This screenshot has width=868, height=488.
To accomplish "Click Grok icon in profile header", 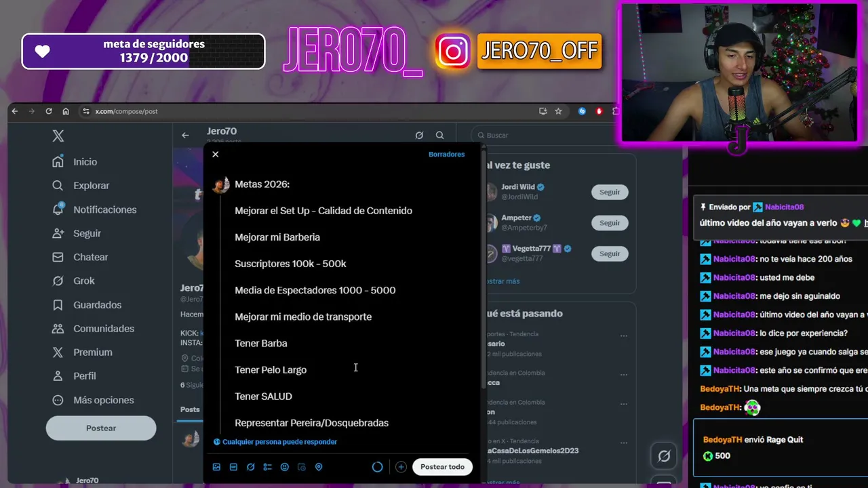I will (x=419, y=136).
